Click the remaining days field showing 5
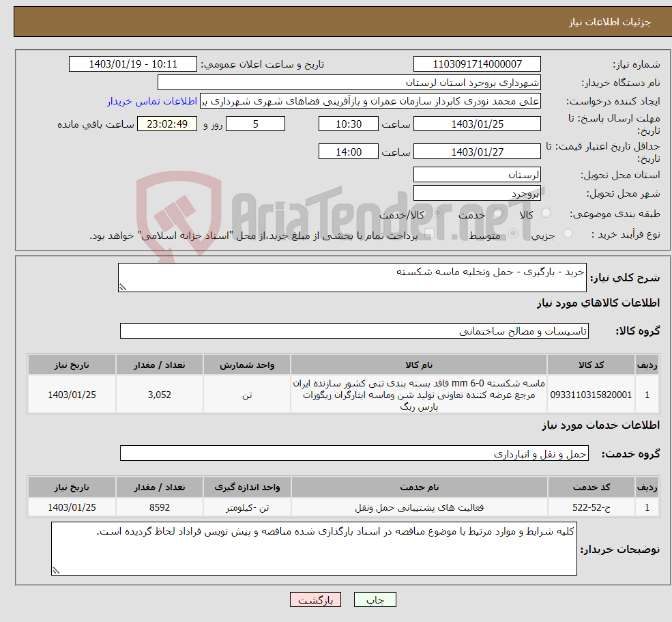This screenshot has height=622, width=672. (x=255, y=124)
